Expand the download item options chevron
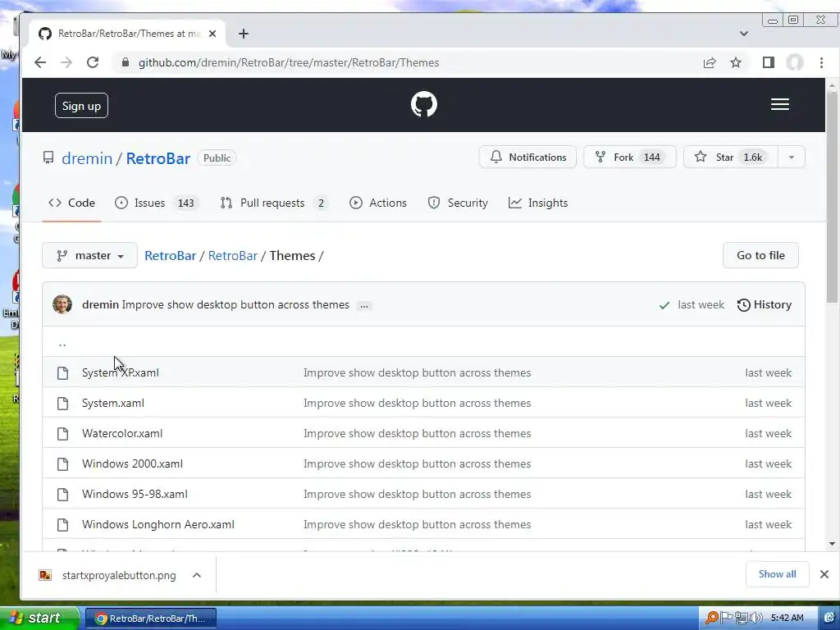The image size is (840, 630). [x=197, y=575]
